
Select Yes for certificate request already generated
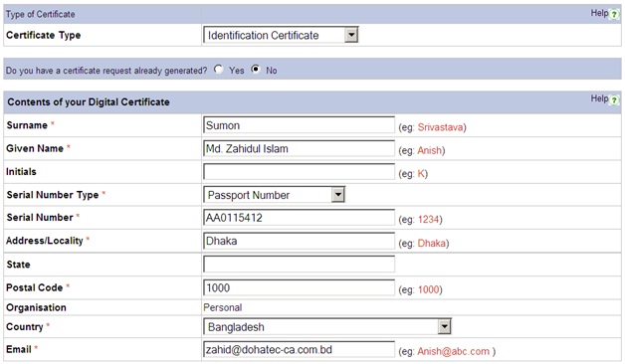coord(218,70)
